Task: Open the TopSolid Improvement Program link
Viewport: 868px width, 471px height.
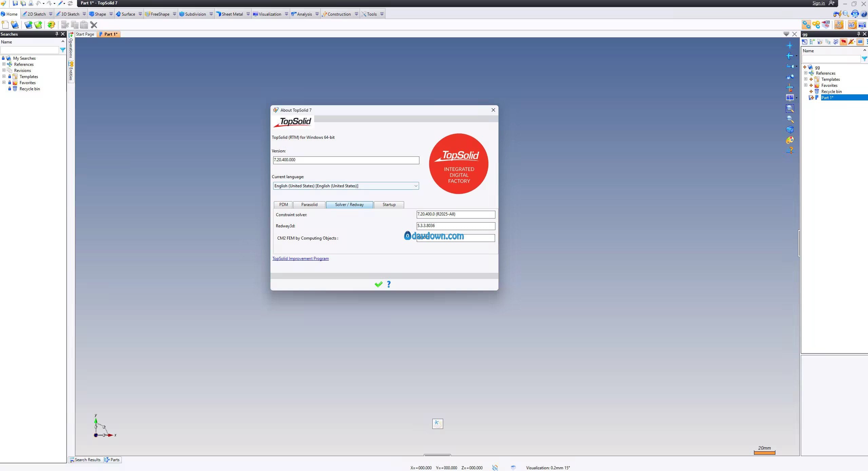Action: coord(300,259)
